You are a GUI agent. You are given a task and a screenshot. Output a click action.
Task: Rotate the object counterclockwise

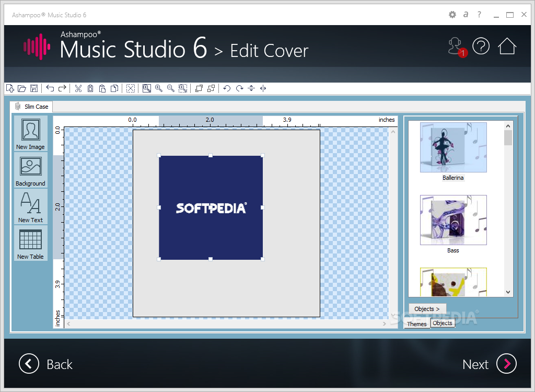click(227, 88)
